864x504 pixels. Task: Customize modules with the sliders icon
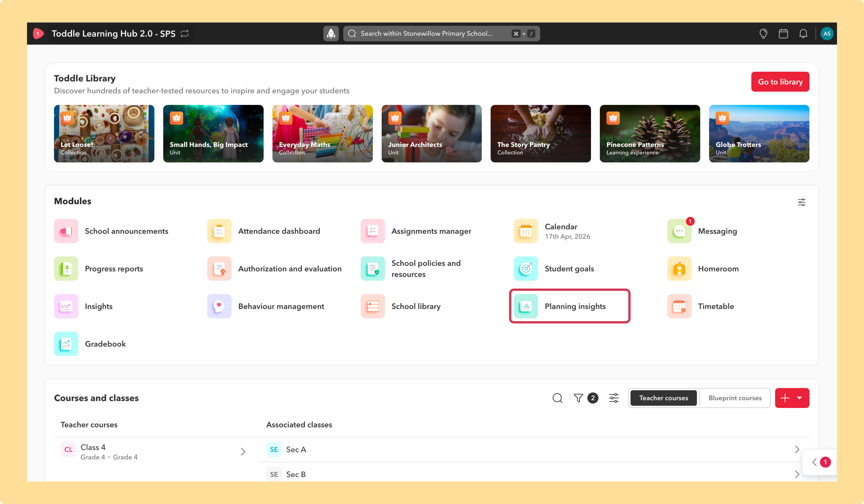click(x=801, y=202)
